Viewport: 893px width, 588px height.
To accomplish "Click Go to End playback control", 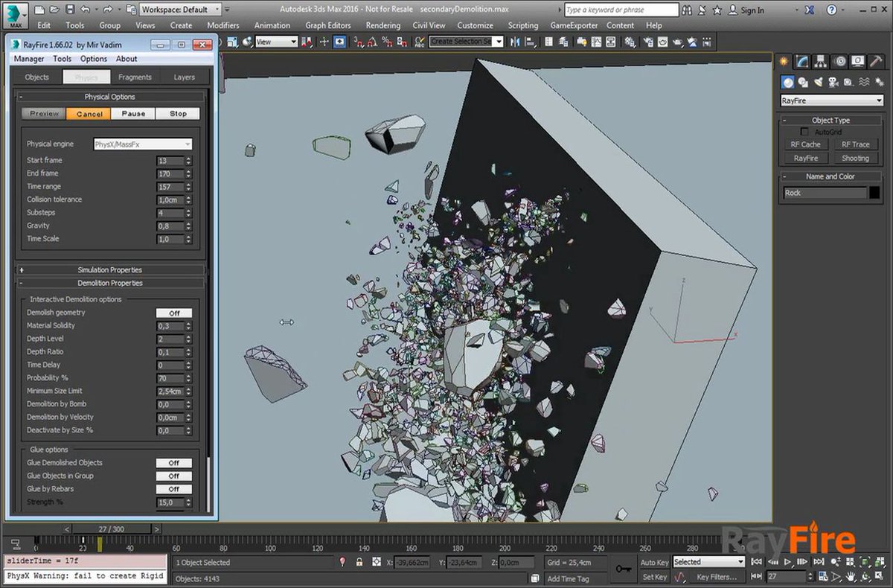I will pos(819,562).
